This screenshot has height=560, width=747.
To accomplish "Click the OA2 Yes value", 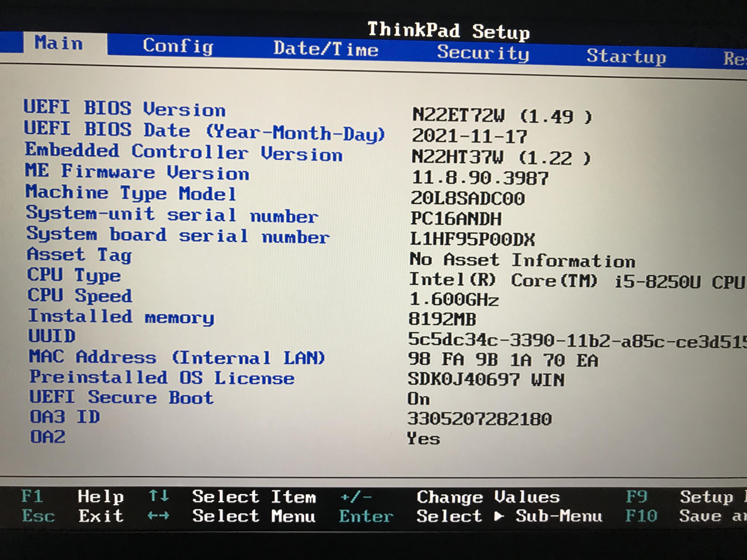I will 424,439.
